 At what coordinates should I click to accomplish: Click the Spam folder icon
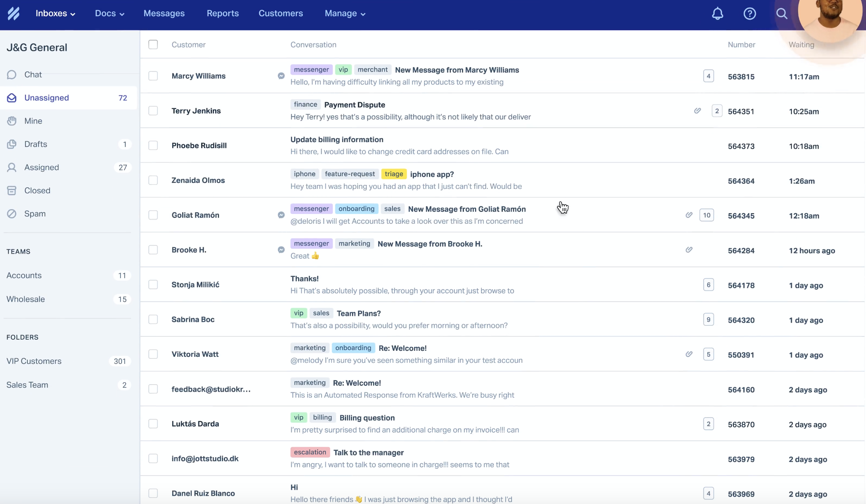tap(12, 214)
